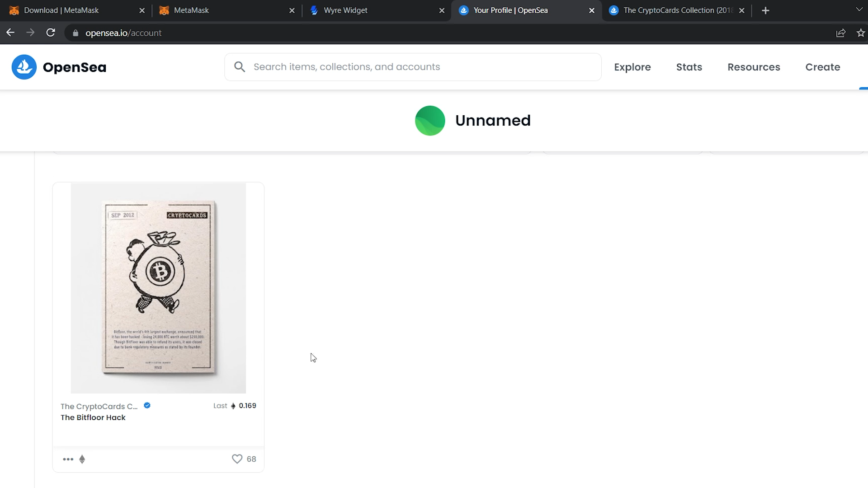Click the share page icon in the address bar
The image size is (868, 488).
(x=840, y=33)
